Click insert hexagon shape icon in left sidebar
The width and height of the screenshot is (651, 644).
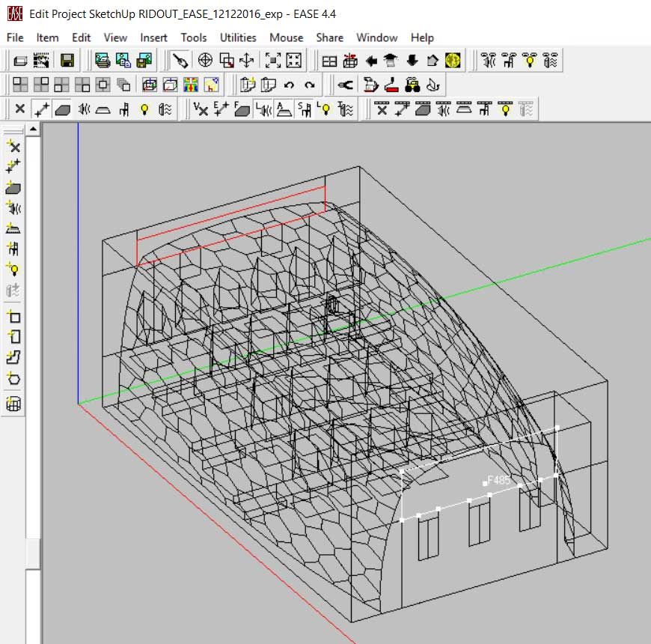[13, 378]
